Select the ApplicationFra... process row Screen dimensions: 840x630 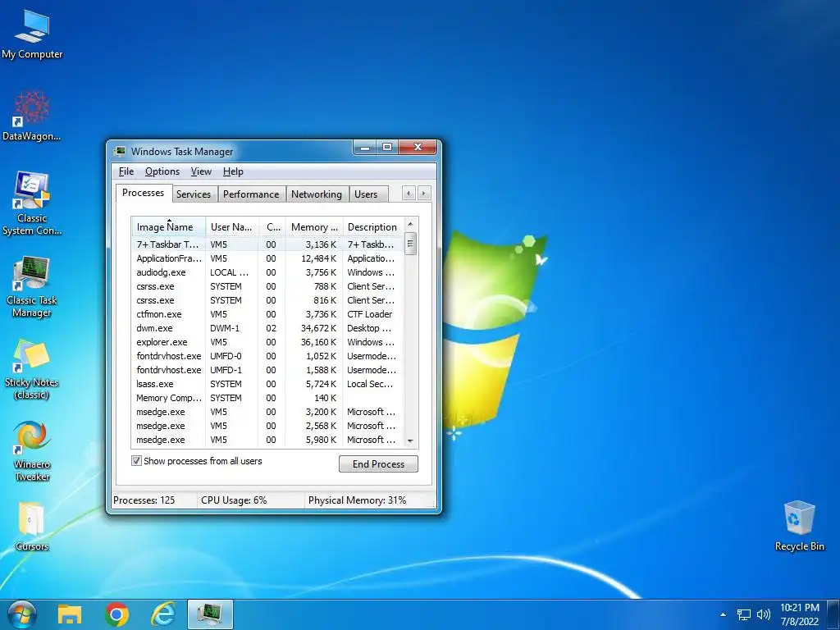[x=267, y=258]
